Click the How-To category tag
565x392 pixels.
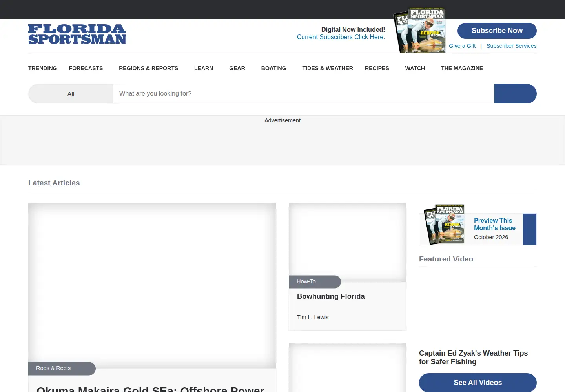315,282
